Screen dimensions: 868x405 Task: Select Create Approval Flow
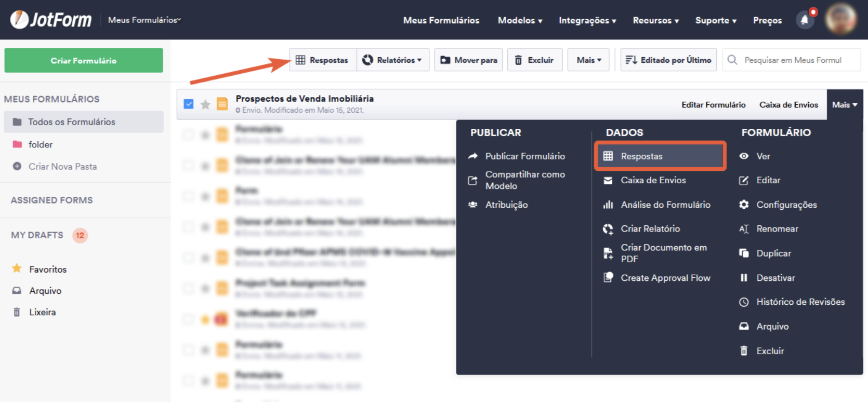pyautogui.click(x=665, y=278)
